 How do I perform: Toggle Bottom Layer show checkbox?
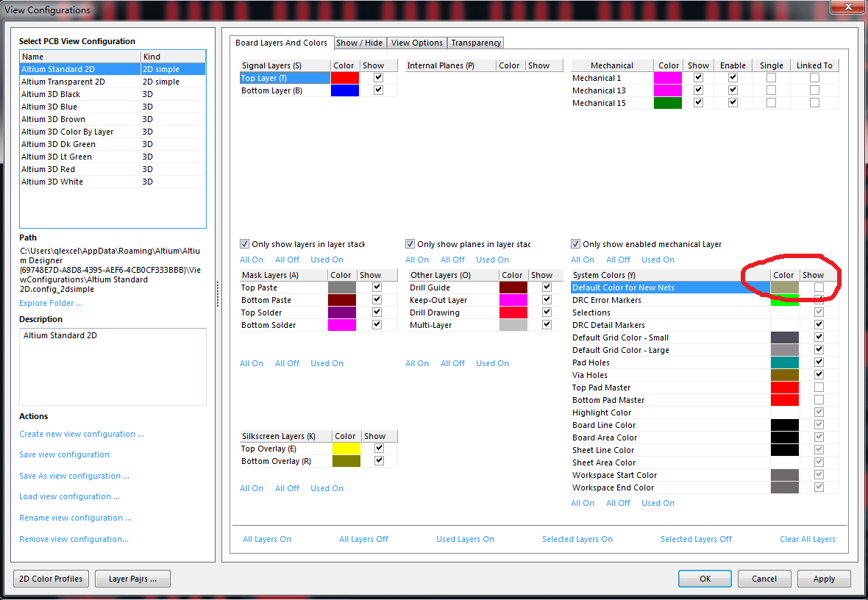click(379, 90)
